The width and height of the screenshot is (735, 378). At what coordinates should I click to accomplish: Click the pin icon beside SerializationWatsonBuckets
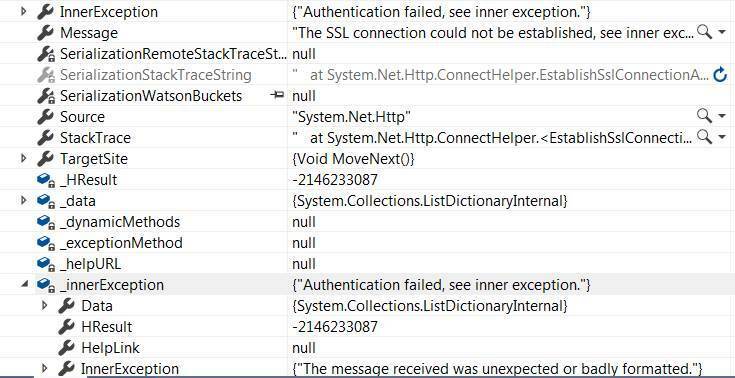click(277, 95)
